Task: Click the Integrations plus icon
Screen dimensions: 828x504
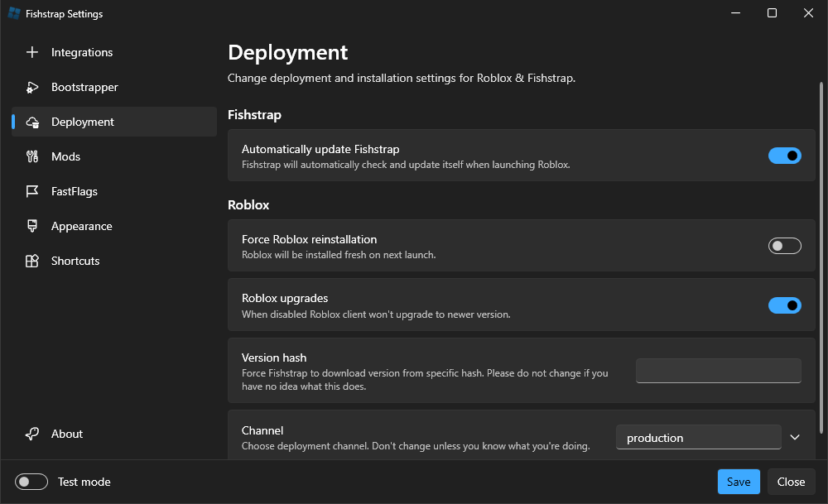Action: [x=32, y=52]
